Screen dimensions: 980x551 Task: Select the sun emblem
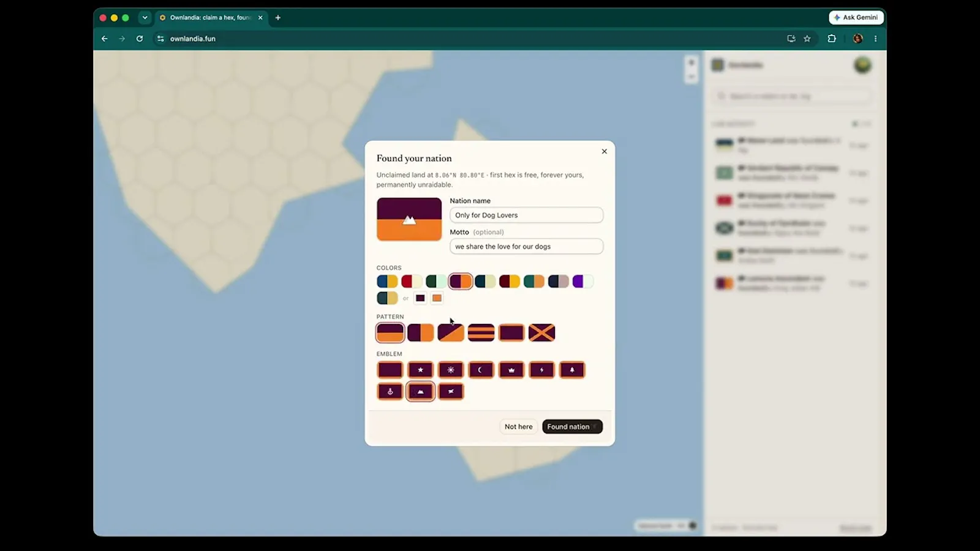(451, 370)
